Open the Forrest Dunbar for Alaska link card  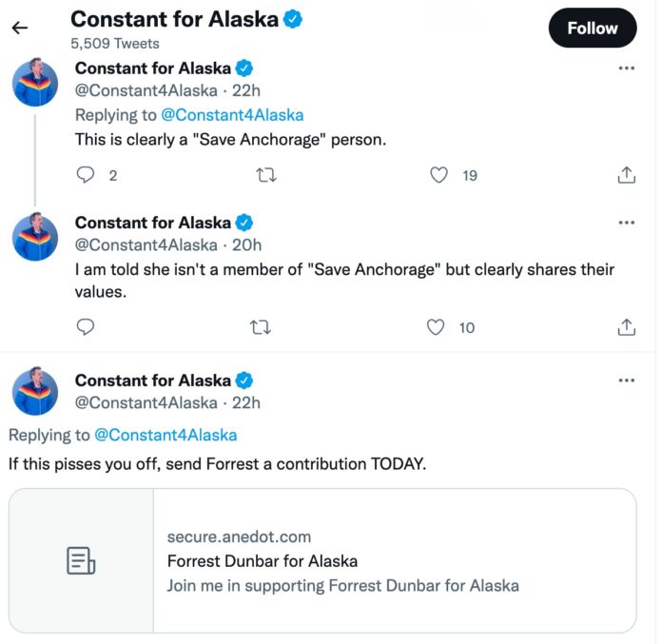click(x=342, y=561)
